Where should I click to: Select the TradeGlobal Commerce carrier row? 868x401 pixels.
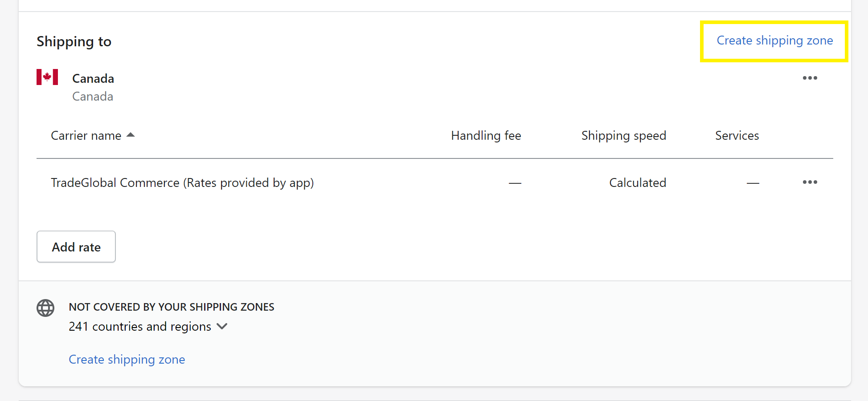(435, 182)
